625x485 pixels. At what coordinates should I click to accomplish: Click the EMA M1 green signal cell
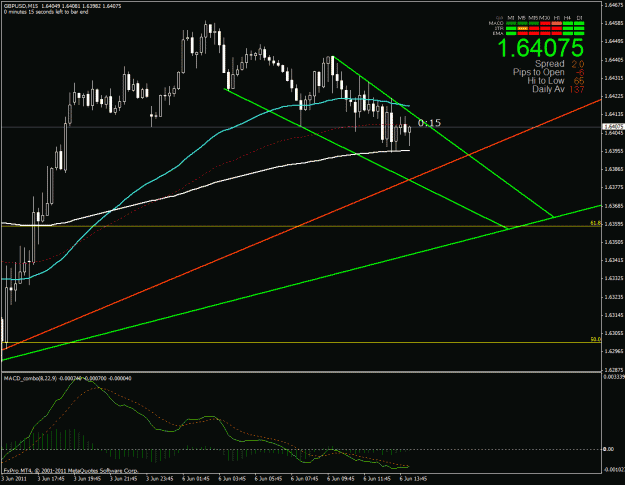click(x=511, y=33)
